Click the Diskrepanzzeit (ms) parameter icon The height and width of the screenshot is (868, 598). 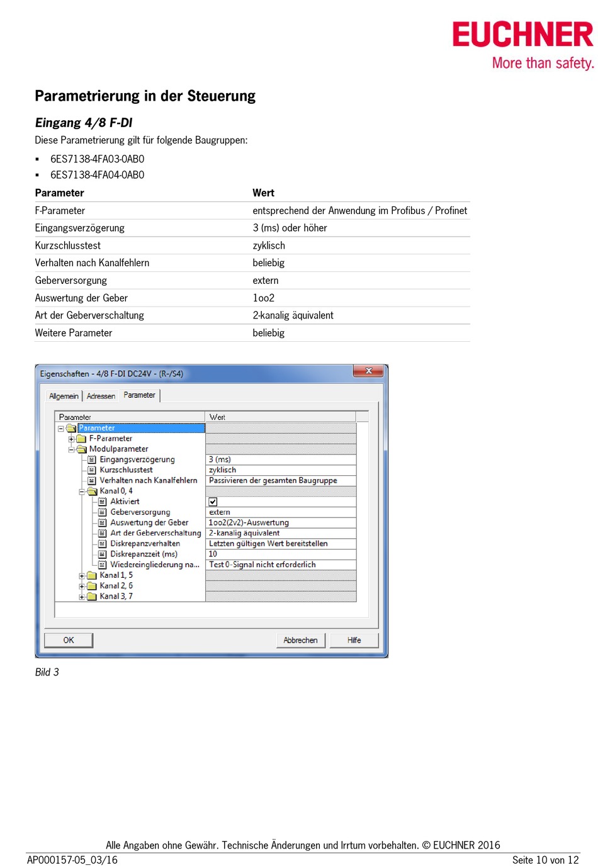point(103,555)
